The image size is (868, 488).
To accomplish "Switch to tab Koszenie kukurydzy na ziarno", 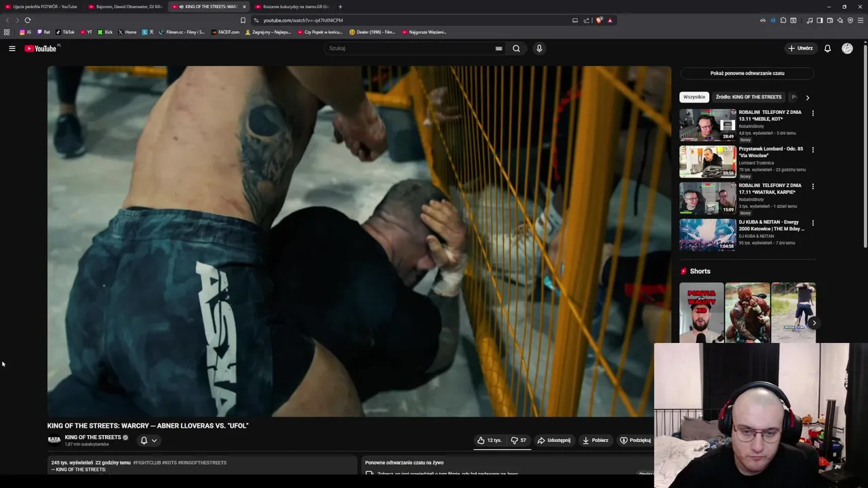I will pyautogui.click(x=292, y=7).
